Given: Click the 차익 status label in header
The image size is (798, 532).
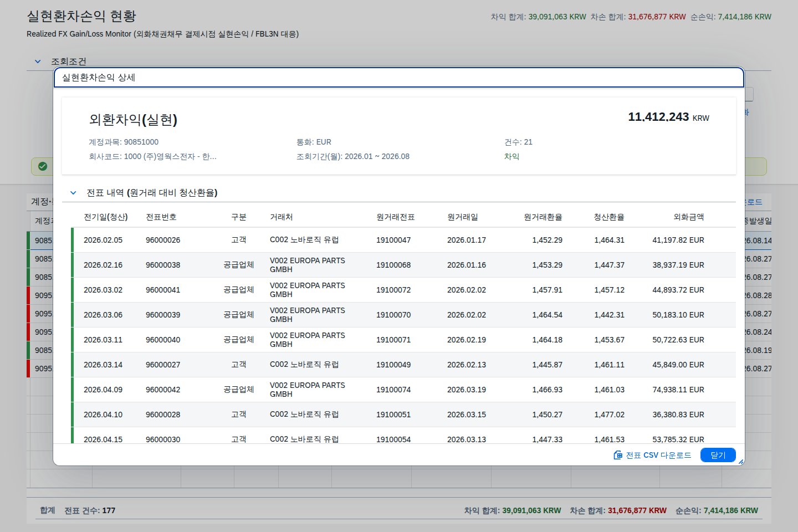Looking at the screenshot, I should [511, 156].
